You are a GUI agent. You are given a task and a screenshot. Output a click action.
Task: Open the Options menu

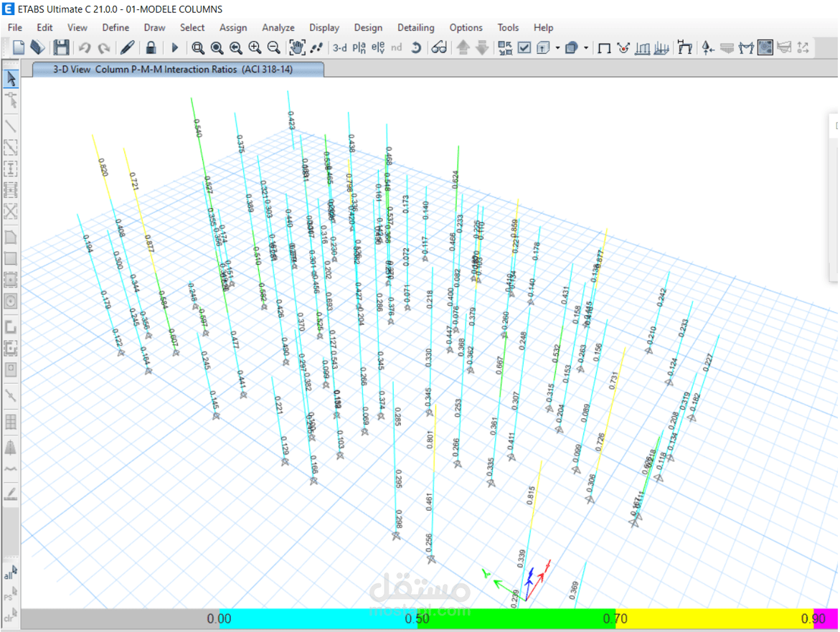pos(466,27)
